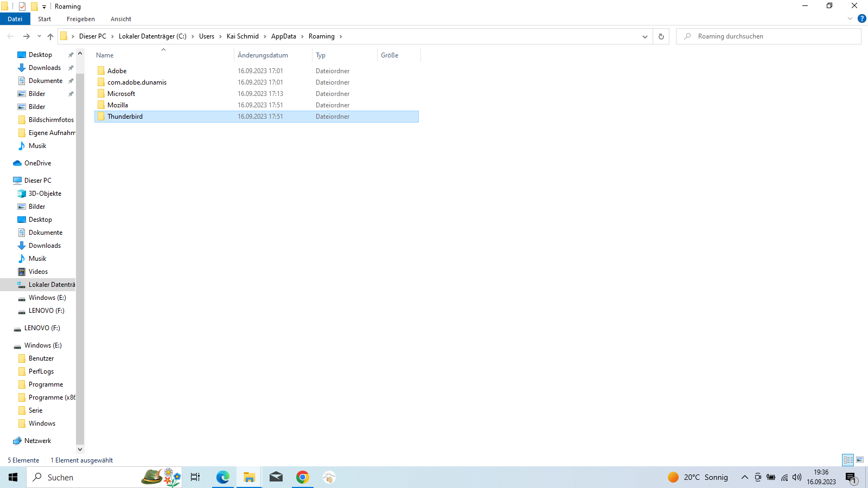Open Videos in the navigation pane

point(38,272)
